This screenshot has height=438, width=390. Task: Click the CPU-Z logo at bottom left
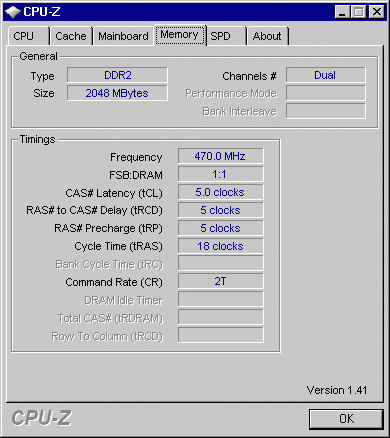tap(42, 418)
